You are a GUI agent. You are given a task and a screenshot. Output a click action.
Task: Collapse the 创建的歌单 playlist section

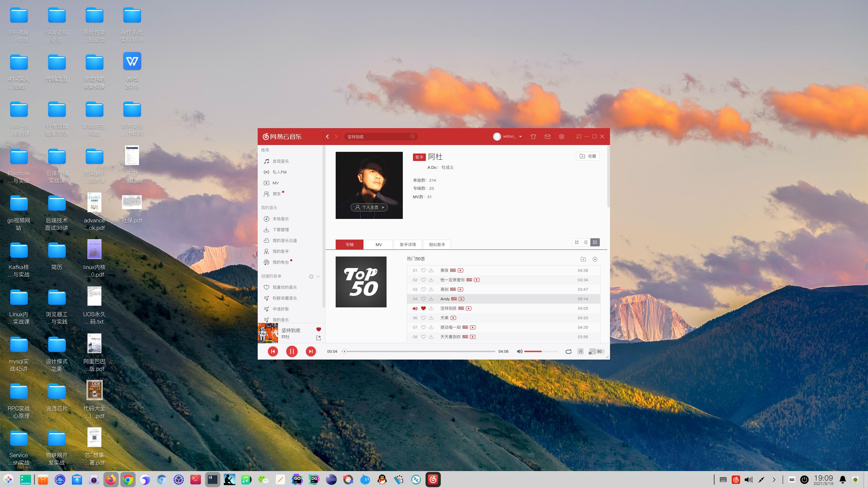318,277
